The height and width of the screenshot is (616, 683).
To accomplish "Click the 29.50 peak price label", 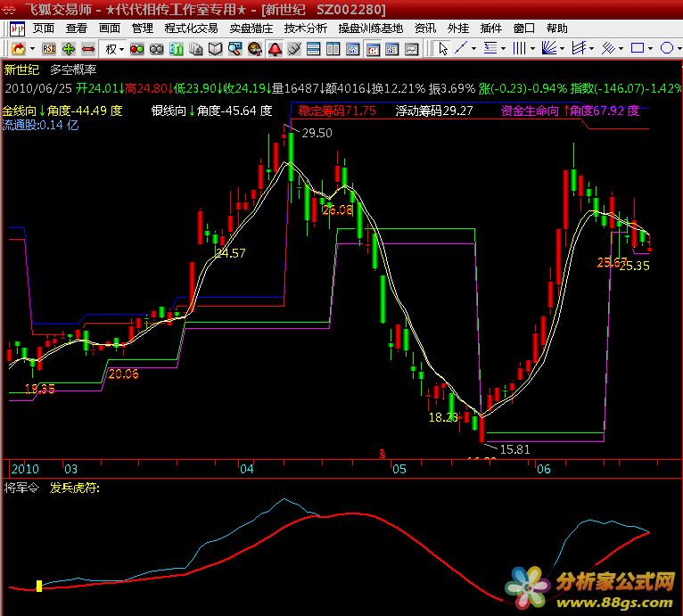I will coord(317,133).
